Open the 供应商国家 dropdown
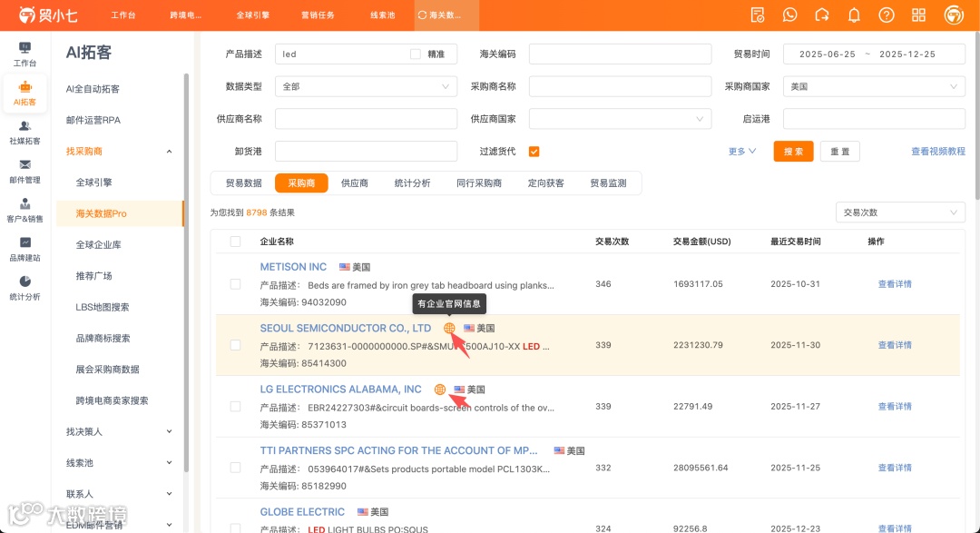This screenshot has height=533, width=980. [620, 119]
